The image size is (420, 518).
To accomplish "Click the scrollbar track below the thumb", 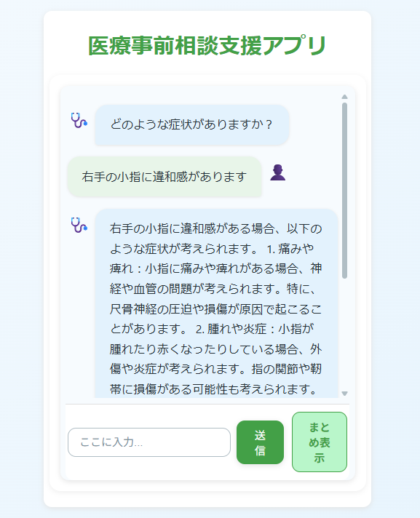I will pos(344,334).
